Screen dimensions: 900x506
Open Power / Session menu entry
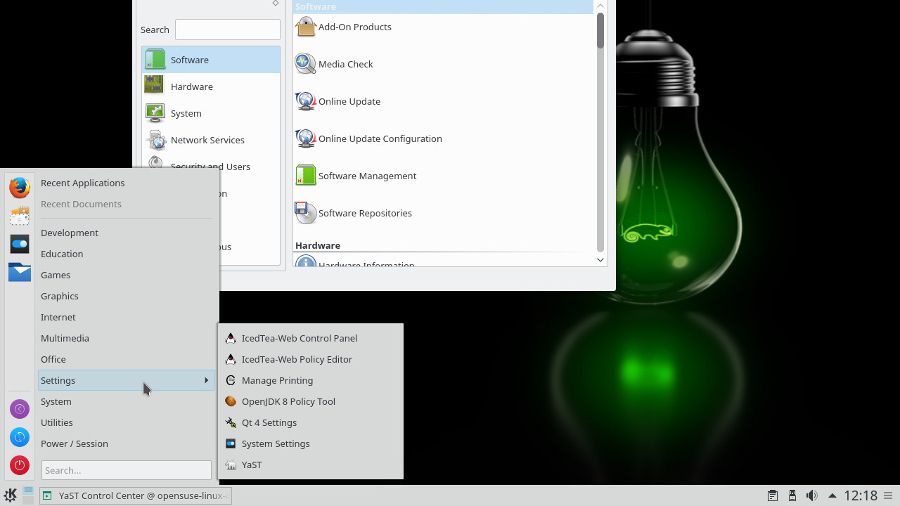(126, 443)
